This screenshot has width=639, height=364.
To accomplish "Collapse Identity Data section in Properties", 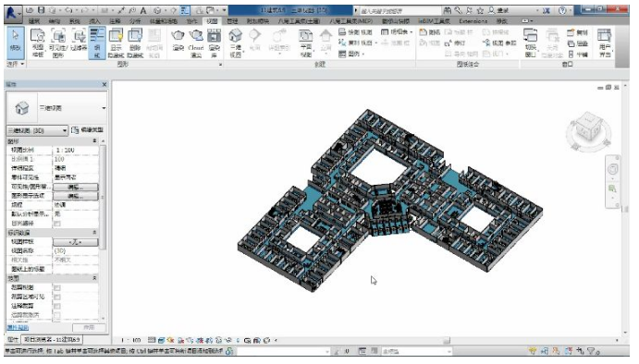I will pyautogui.click(x=94, y=233).
